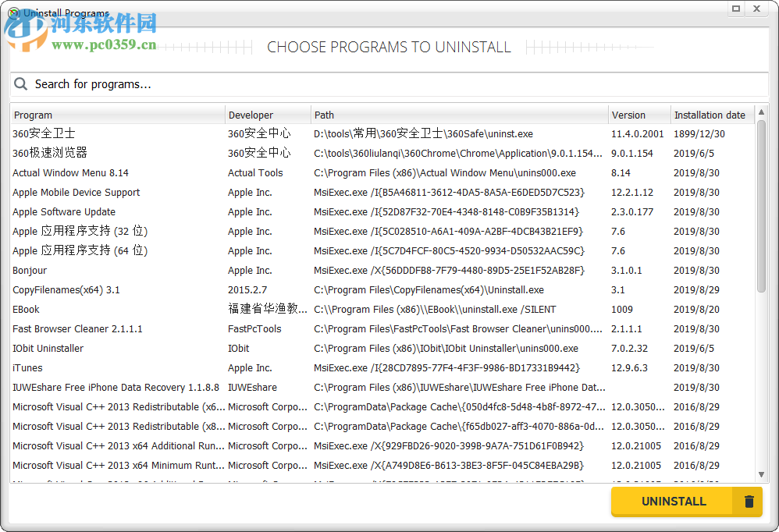The width and height of the screenshot is (779, 532).
Task: Select Actual Window Menu 8.14 row
Action: click(71, 173)
